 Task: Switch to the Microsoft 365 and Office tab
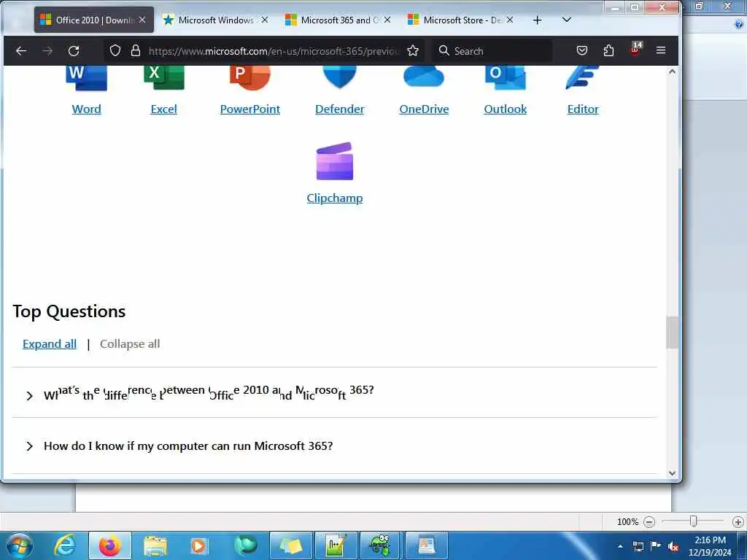[338, 20]
